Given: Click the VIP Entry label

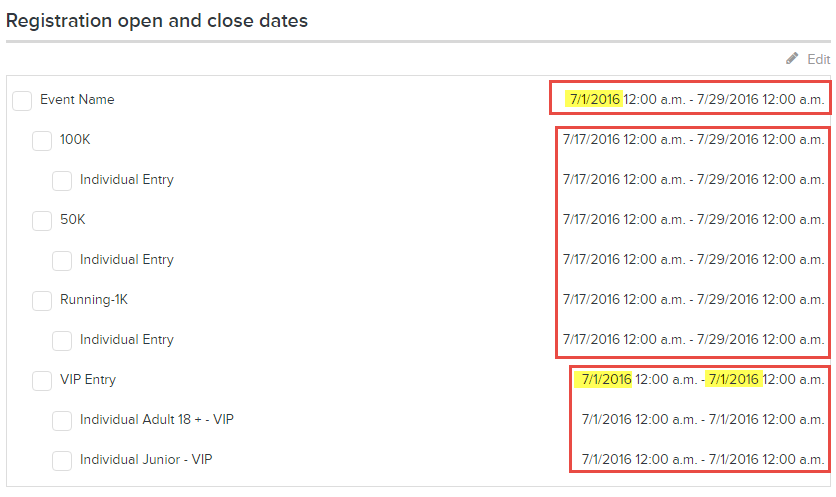Looking at the screenshot, I should click(88, 380).
